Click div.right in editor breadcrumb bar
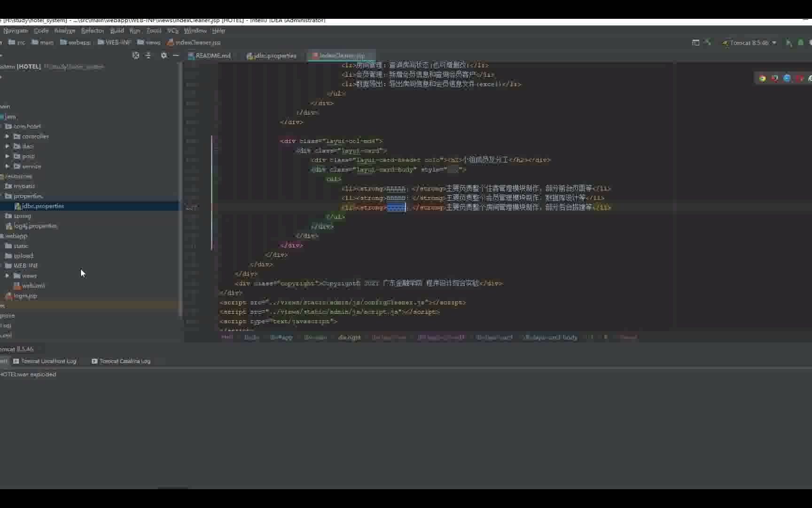Viewport: 812px width, 508px height. point(349,337)
